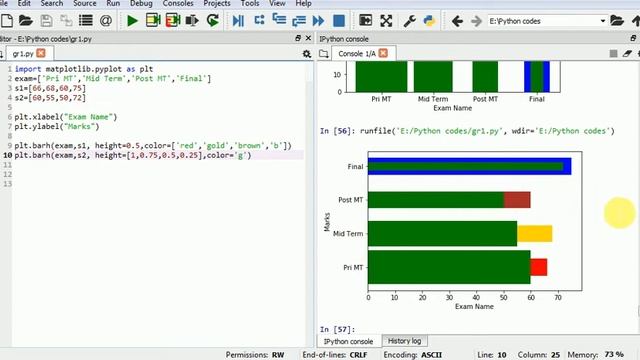Click the plt.barh line with height=0.5

[153, 145]
